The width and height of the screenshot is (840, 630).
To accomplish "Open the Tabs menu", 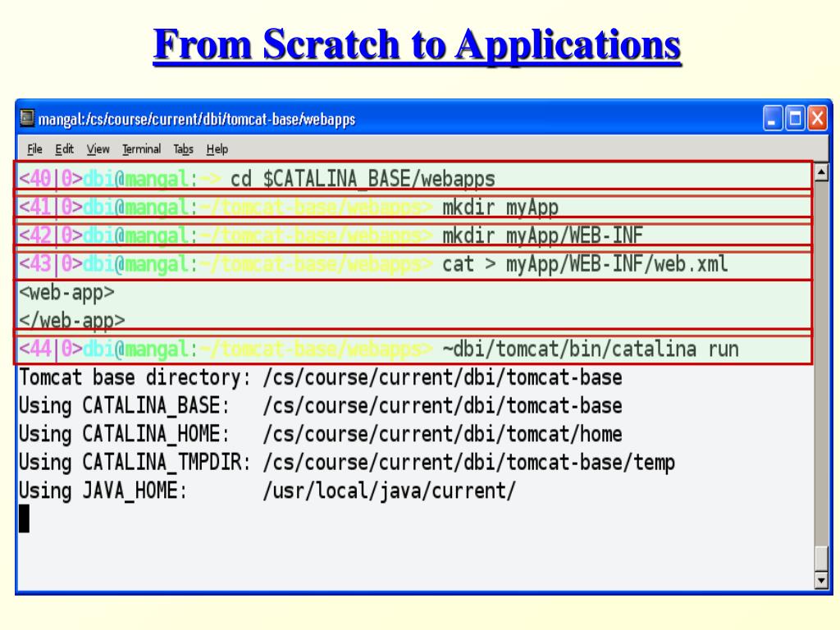I will click(183, 149).
